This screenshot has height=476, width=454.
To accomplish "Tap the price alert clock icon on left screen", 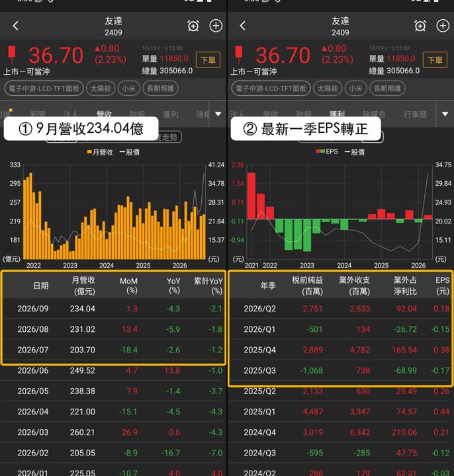I will click(193, 26).
